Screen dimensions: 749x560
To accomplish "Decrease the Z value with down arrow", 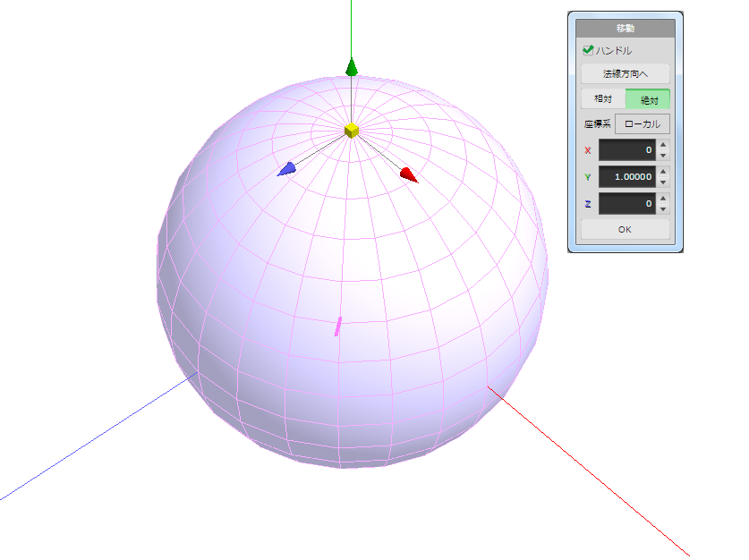I will 663,209.
